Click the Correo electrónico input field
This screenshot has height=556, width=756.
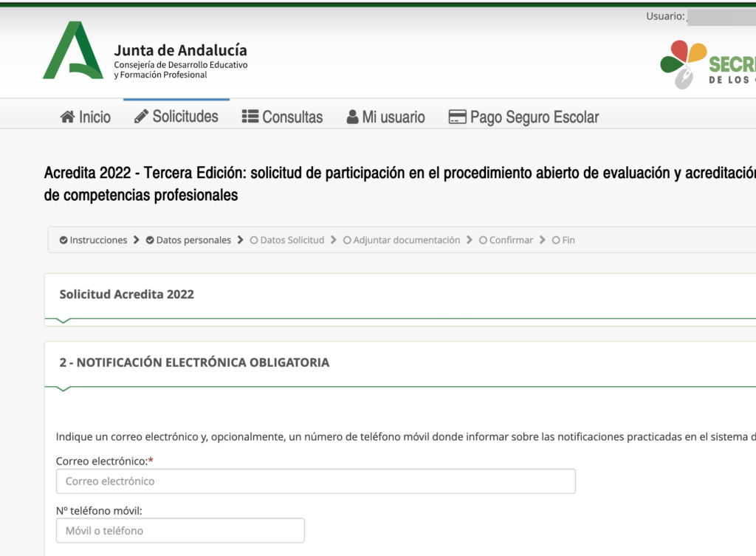315,481
